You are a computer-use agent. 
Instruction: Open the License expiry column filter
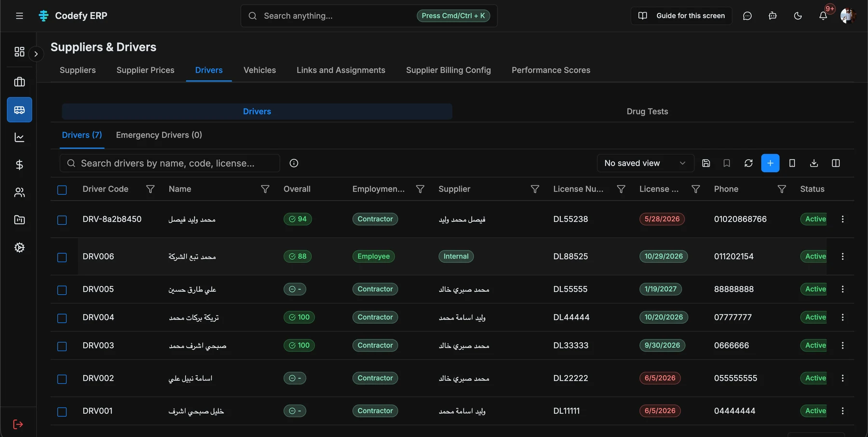(x=696, y=189)
